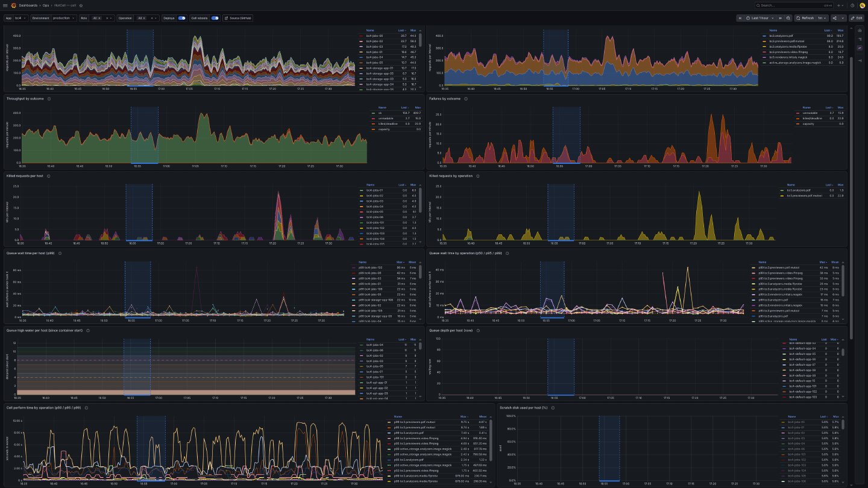
Task: Open the App variable dropdown bc4
Action: 20,18
